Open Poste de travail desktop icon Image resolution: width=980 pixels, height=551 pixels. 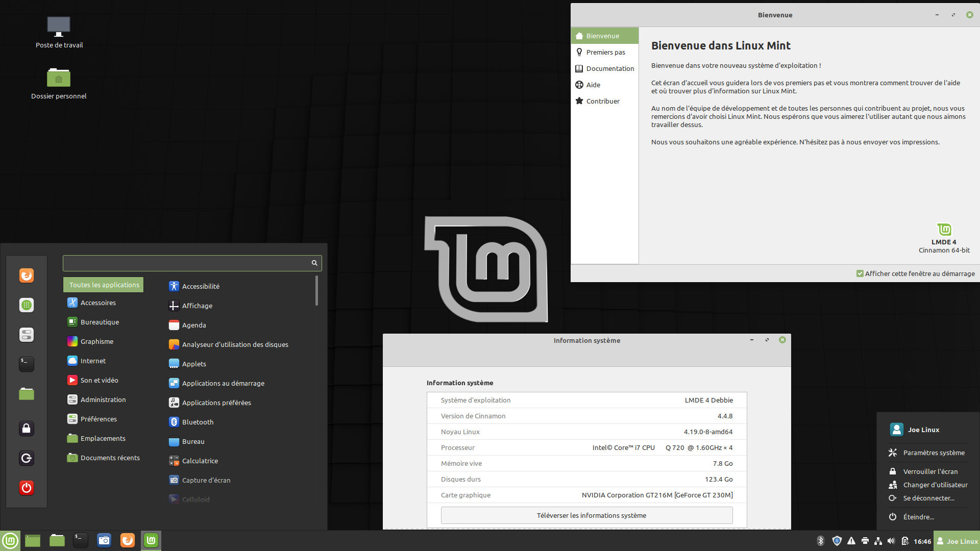[59, 33]
